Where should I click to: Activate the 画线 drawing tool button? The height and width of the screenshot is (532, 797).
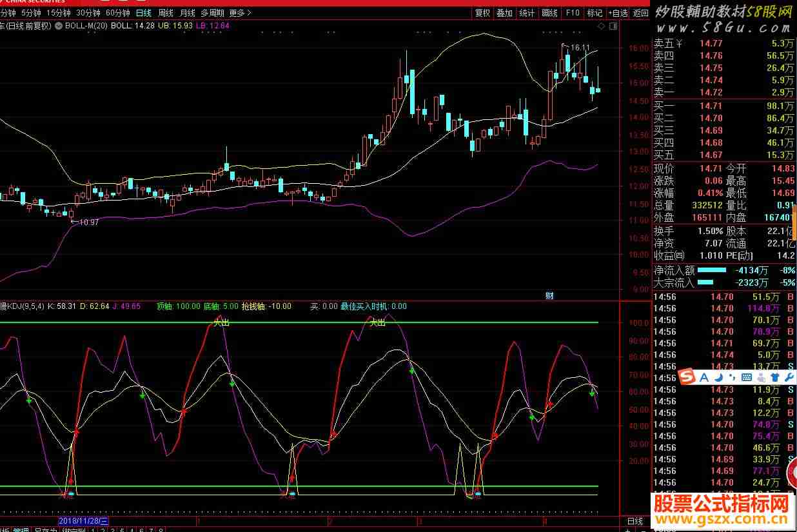click(549, 12)
